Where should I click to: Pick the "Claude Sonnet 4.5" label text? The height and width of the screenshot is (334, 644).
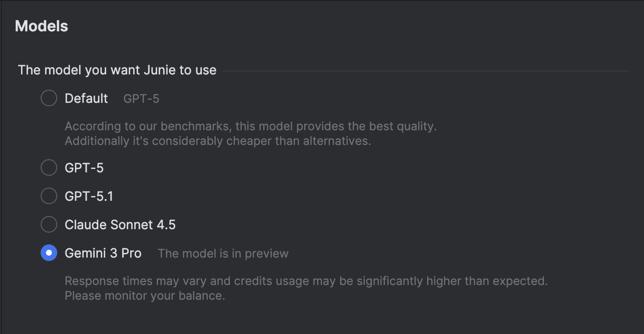tap(120, 225)
